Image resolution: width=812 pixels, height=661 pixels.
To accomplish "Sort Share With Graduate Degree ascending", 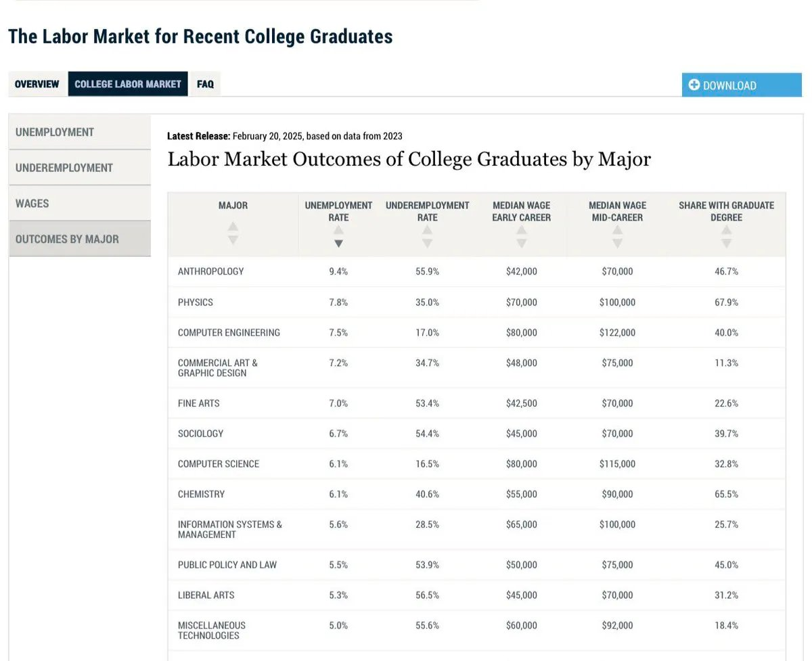I will click(x=726, y=231).
